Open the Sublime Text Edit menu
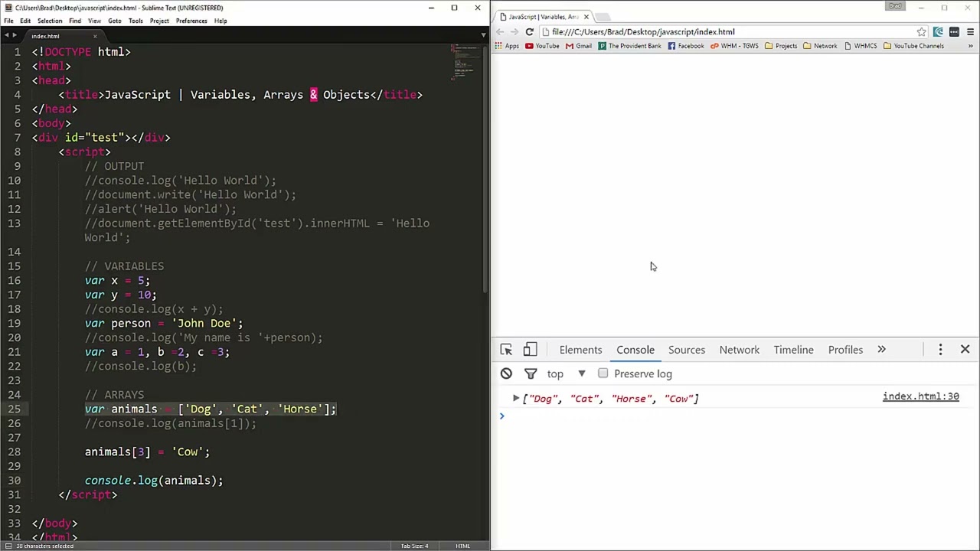This screenshot has width=980, height=551. click(x=25, y=21)
